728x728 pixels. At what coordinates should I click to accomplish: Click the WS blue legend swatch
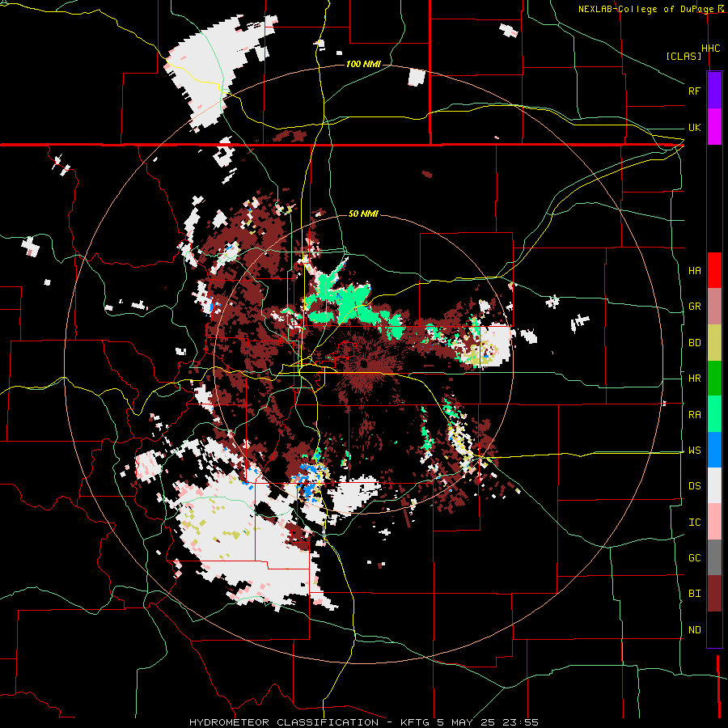click(714, 450)
